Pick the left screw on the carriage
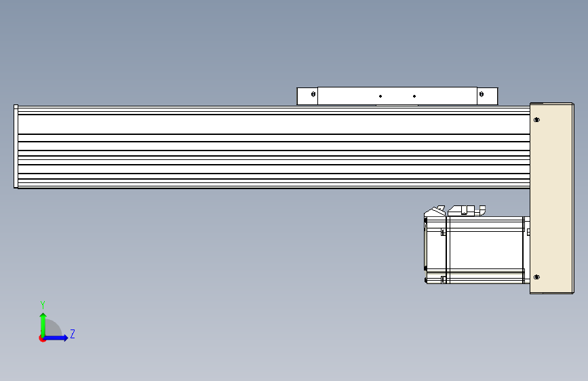This screenshot has height=381, width=588. 313,94
